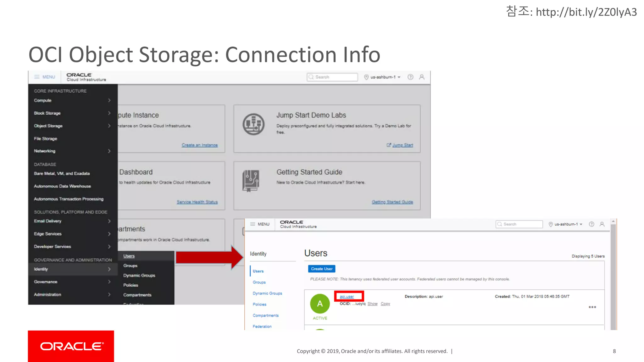Image resolution: width=644 pixels, height=362 pixels.
Task: Click the Getting Started Guide book icon
Action: pos(251,181)
